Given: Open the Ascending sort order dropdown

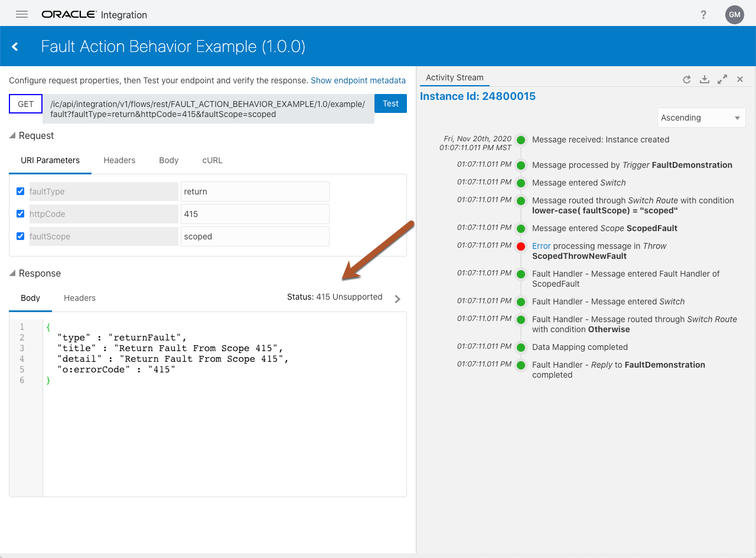Looking at the screenshot, I should pos(701,118).
